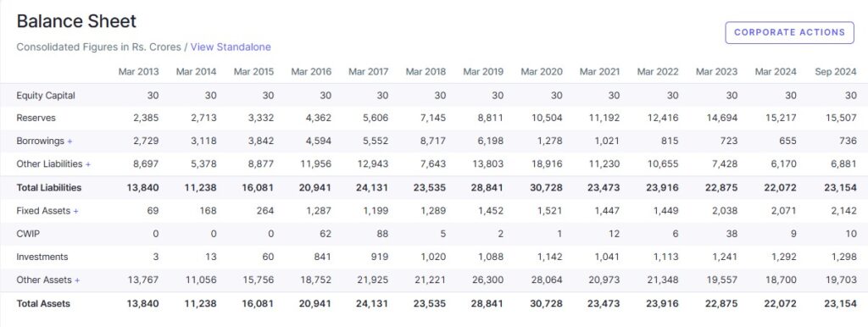Viewport: 868px width, 327px height.
Task: Open the Corporate Actions button
Action: tap(789, 33)
